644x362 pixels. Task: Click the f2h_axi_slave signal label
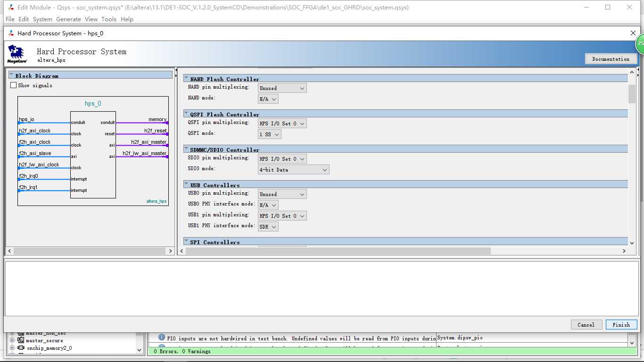point(35,153)
